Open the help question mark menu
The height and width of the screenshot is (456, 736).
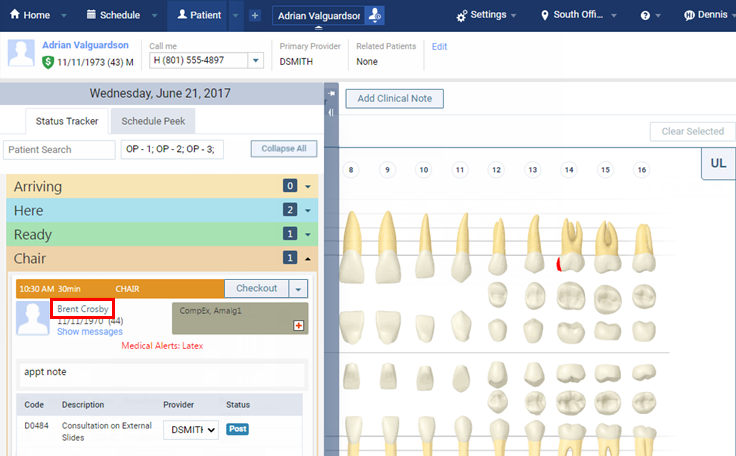point(650,15)
